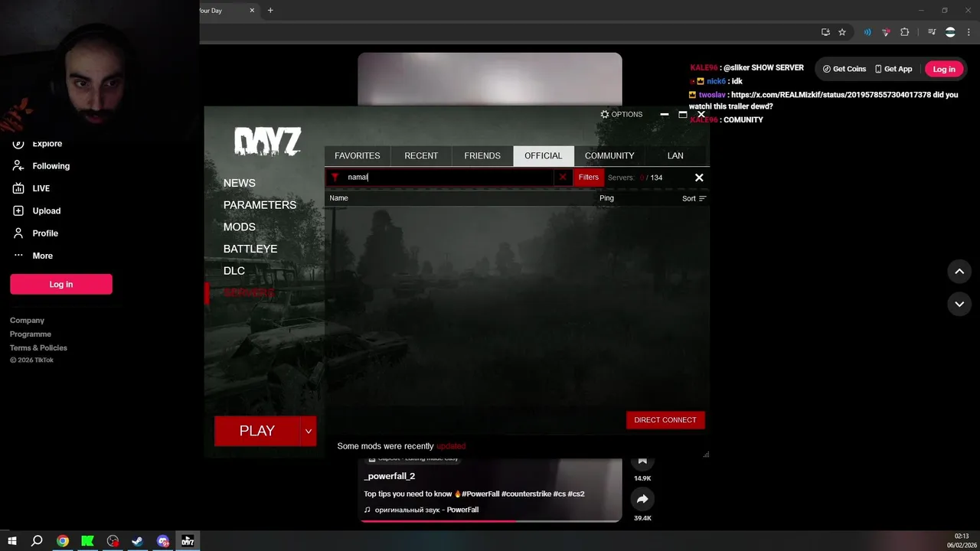Image resolution: width=980 pixels, height=551 pixels.
Task: Click the launcher window corner grip
Action: coord(706,455)
